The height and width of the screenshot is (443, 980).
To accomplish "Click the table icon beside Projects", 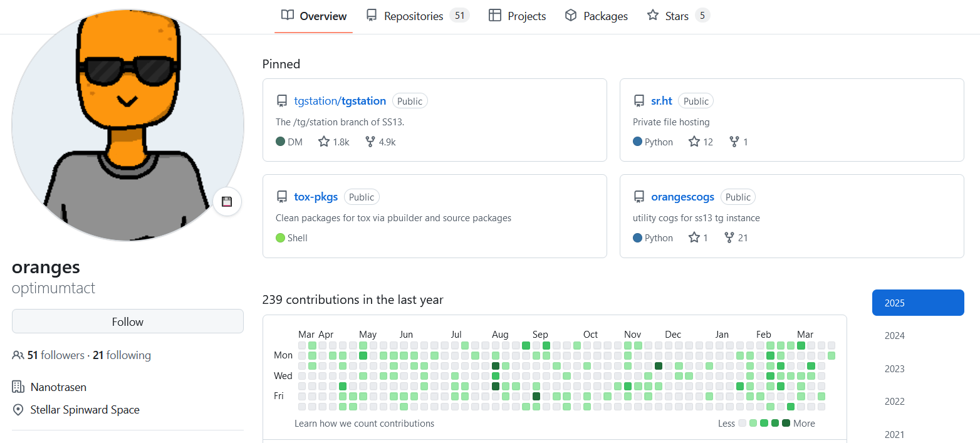I will point(495,16).
